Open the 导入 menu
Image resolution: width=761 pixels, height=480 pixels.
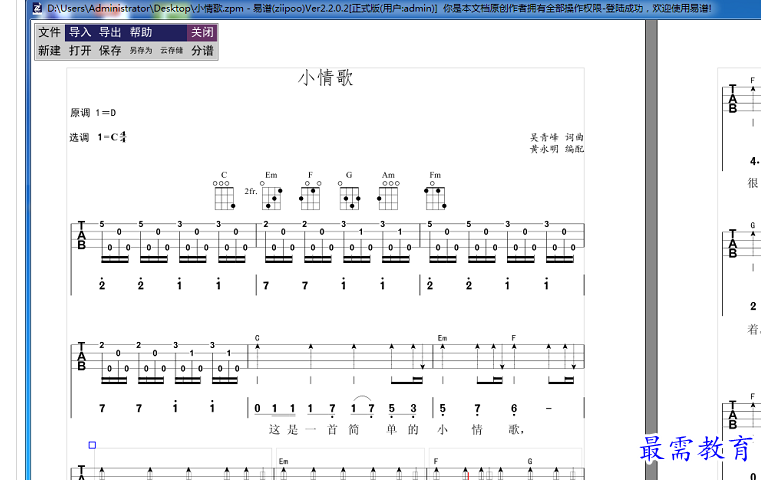(x=80, y=33)
